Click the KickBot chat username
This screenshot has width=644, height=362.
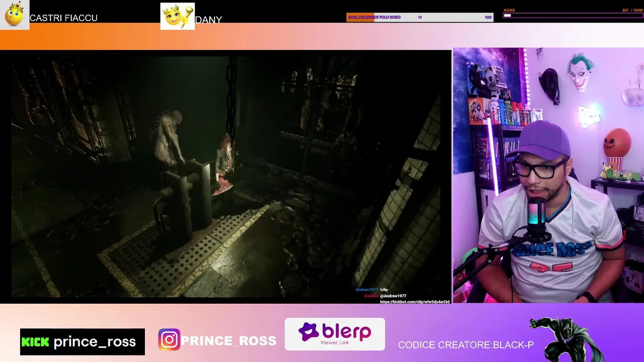click(x=371, y=296)
